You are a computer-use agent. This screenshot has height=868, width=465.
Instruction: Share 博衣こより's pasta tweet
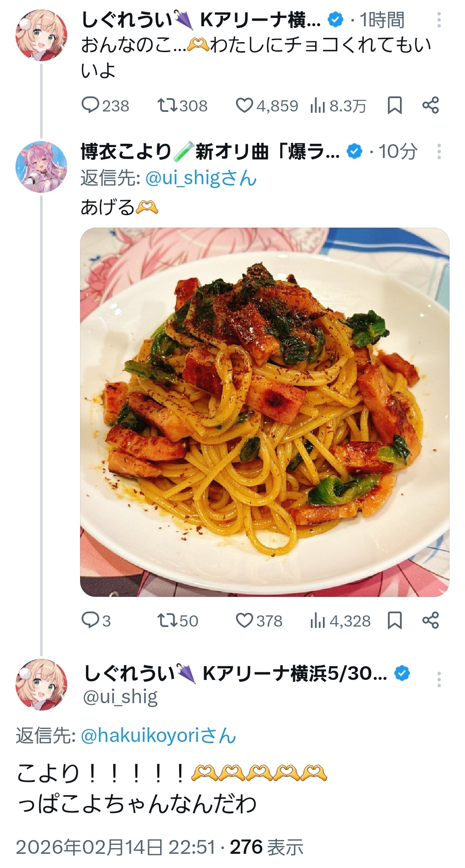430,621
